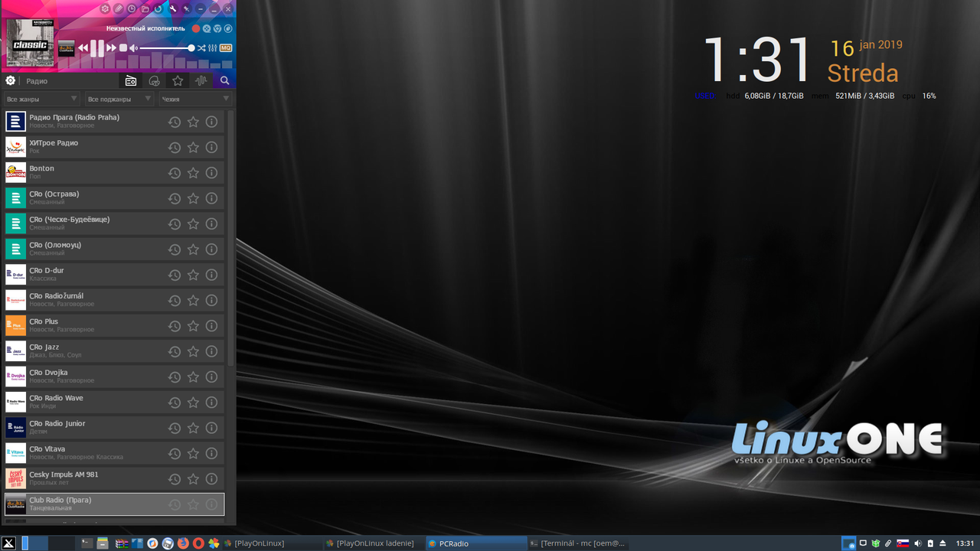980x551 pixels.
Task: Show info for CRo (Оломоуц) station
Action: pyautogui.click(x=211, y=249)
